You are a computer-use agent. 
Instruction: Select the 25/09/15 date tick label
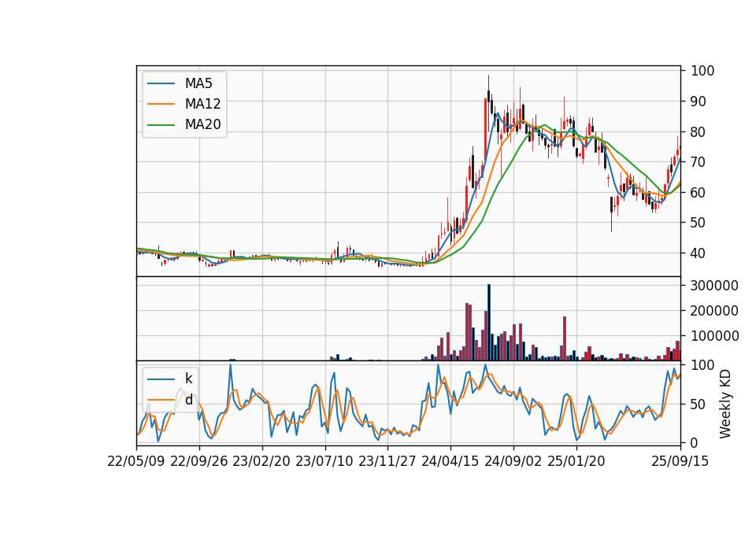pos(680,461)
